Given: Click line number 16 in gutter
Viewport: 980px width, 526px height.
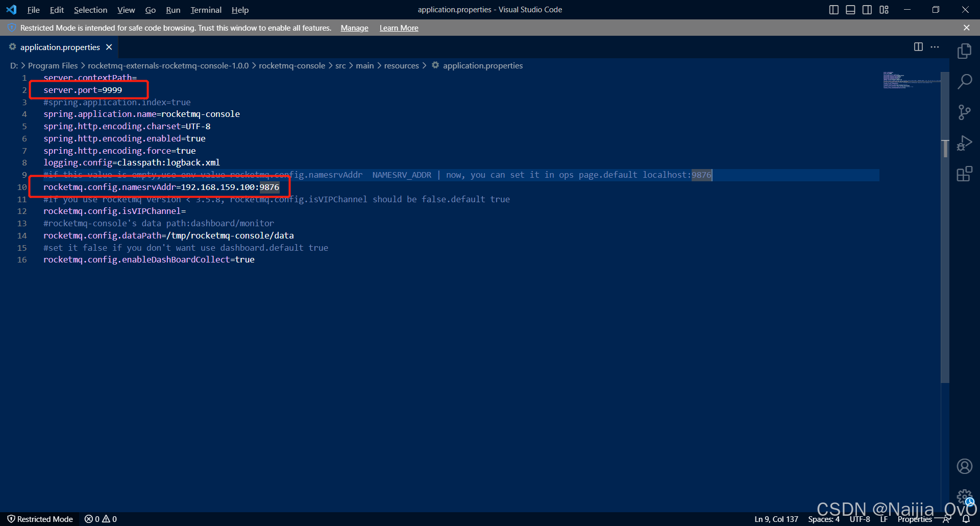Looking at the screenshot, I should click(22, 259).
